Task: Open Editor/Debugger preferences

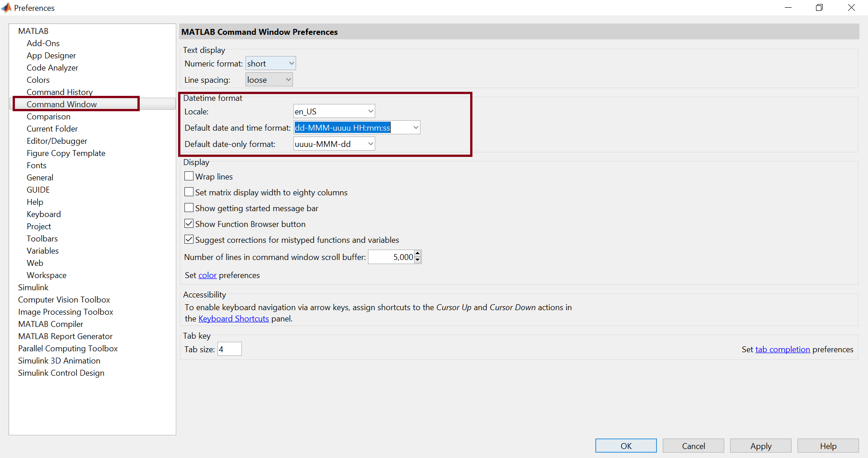Action: point(57,141)
